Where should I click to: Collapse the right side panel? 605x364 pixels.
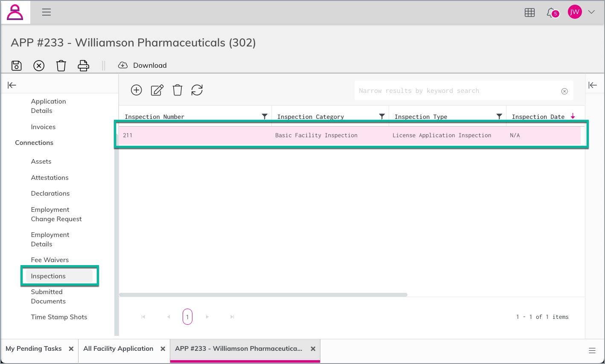[593, 85]
